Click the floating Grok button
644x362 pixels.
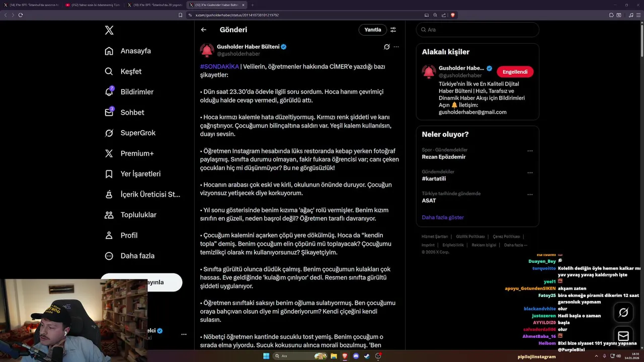(x=623, y=312)
